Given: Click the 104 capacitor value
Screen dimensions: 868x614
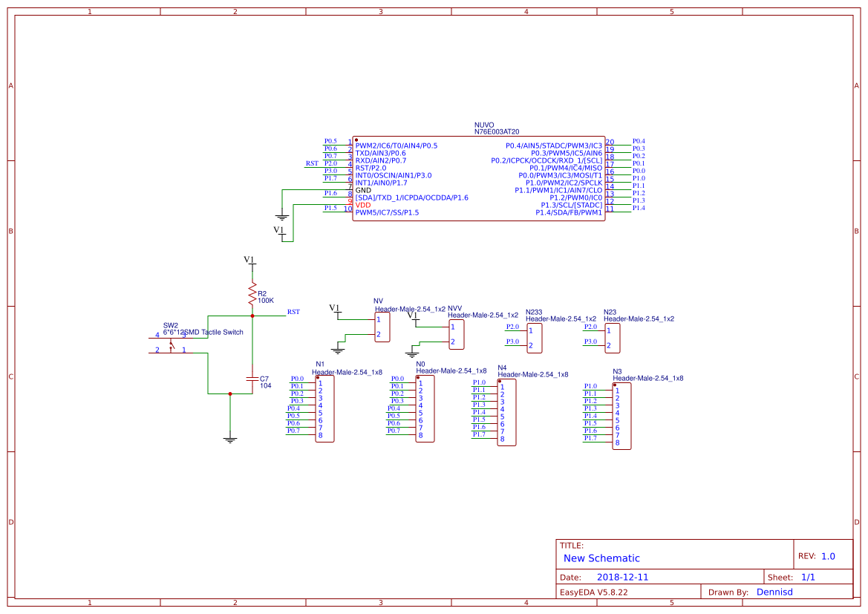Looking at the screenshot, I should click(266, 386).
